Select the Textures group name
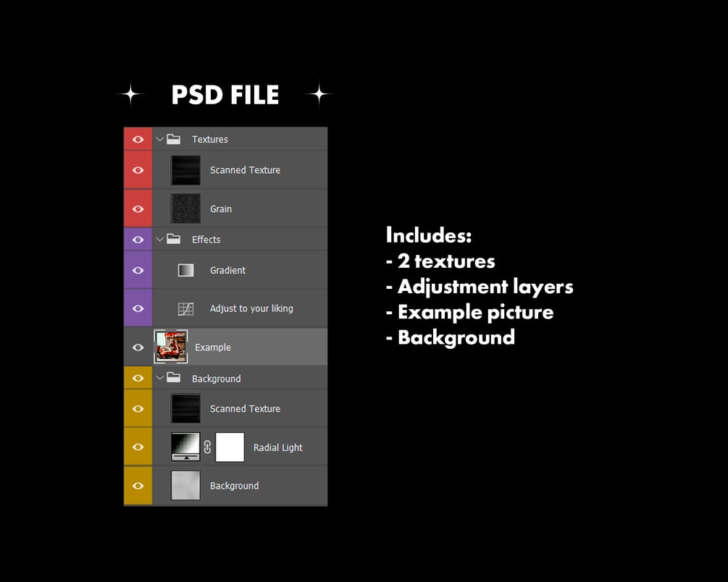The image size is (728, 582). tap(210, 139)
